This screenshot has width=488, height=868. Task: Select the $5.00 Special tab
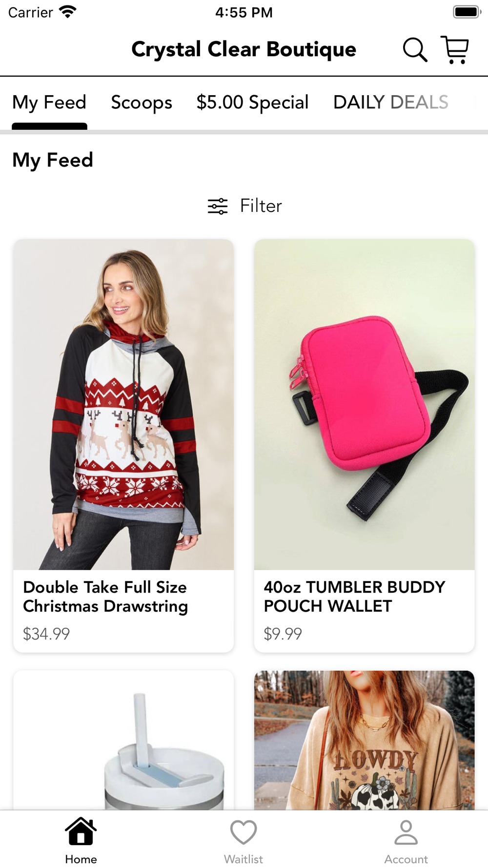[252, 103]
